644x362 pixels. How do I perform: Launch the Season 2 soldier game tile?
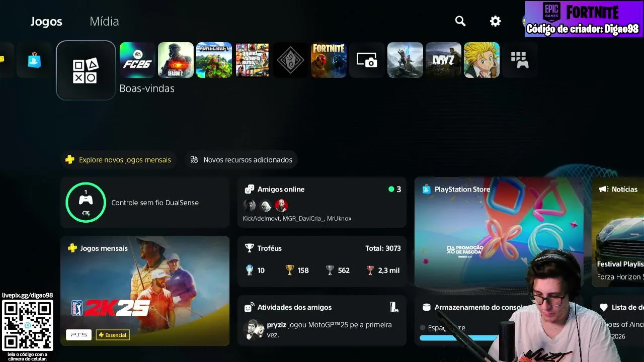(176, 60)
